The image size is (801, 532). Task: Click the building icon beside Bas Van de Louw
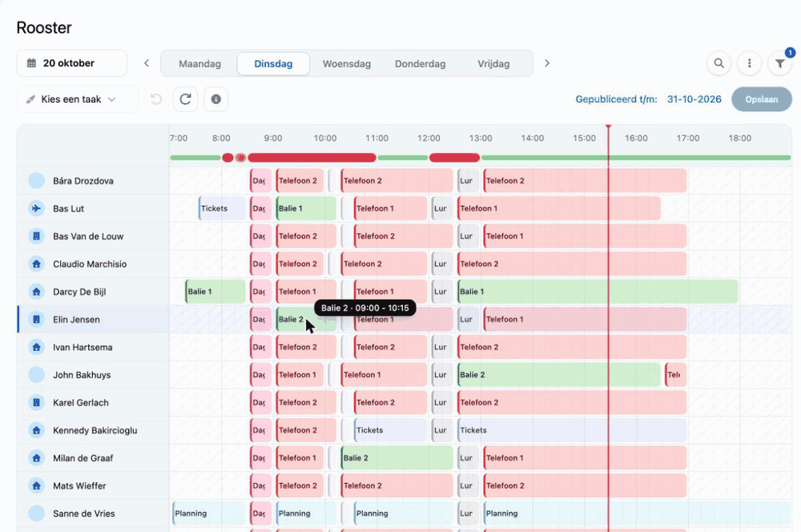[36, 236]
